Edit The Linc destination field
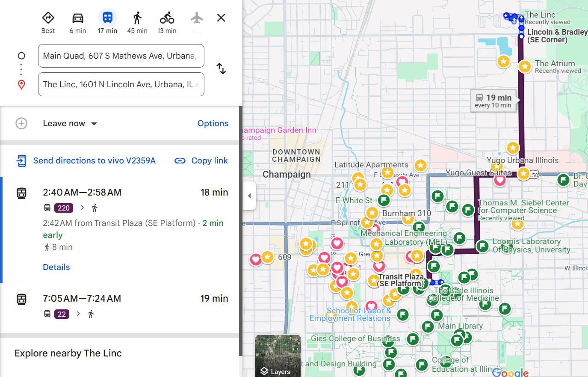 [x=120, y=85]
